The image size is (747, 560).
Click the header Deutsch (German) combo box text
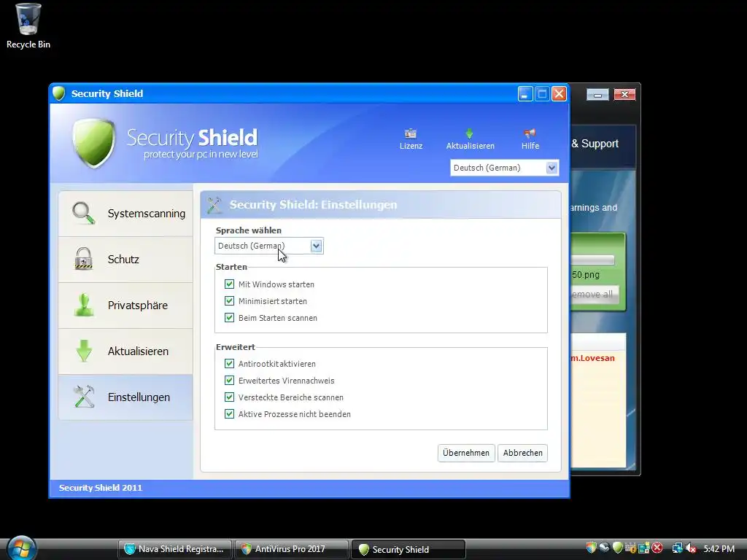[x=487, y=168]
